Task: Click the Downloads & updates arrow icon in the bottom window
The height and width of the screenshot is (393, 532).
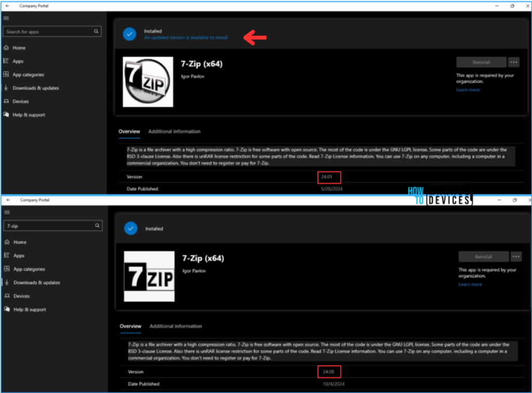Action: click(7, 282)
